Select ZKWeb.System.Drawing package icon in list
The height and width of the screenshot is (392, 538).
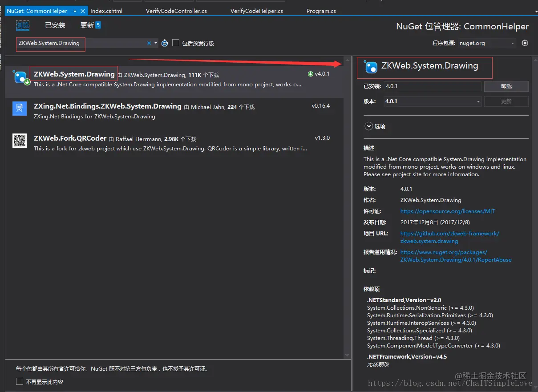tap(20, 77)
